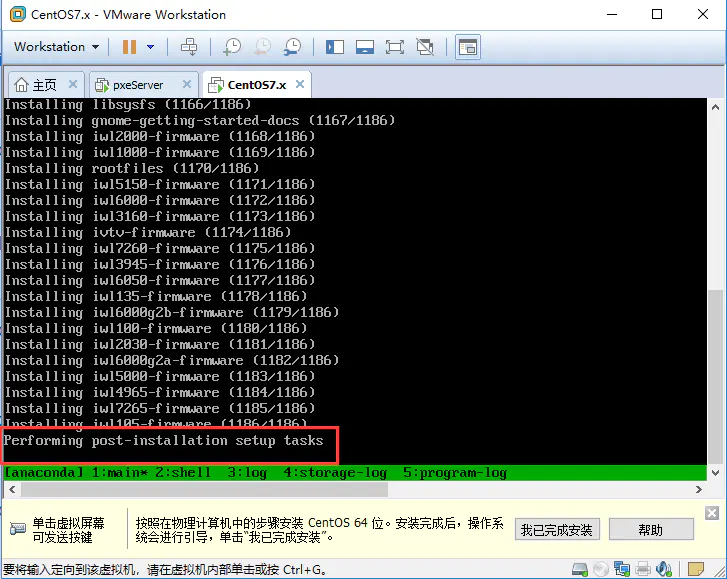Viewport: 727px width, 579px height.
Task: Click 'Installing rootfiles (1170/1186)' line
Action: 132,168
